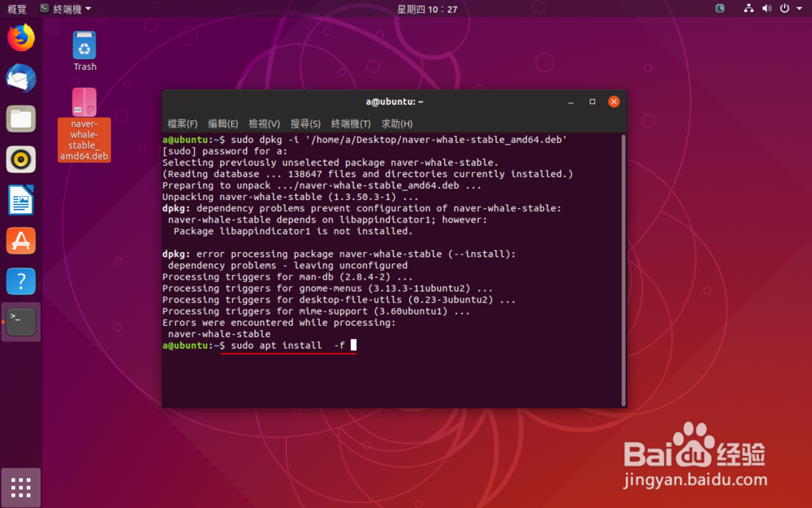The width and height of the screenshot is (812, 508).
Task: Click 'Processing triggers for mime-support' line
Action: [x=316, y=311]
